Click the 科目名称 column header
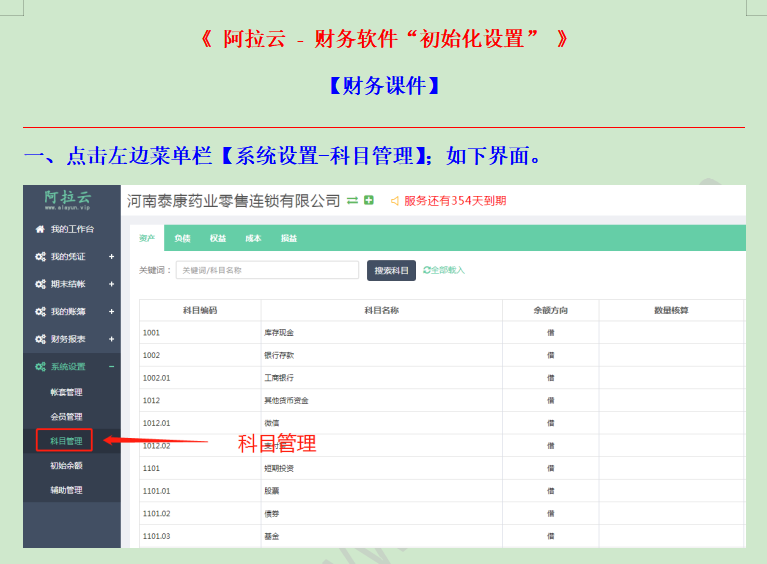The height and width of the screenshot is (564, 767). [x=382, y=310]
